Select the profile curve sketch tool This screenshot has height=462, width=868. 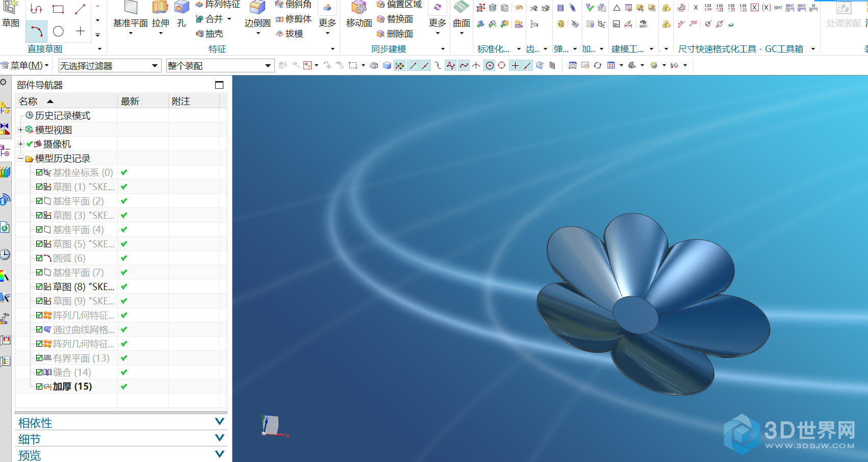(36, 9)
